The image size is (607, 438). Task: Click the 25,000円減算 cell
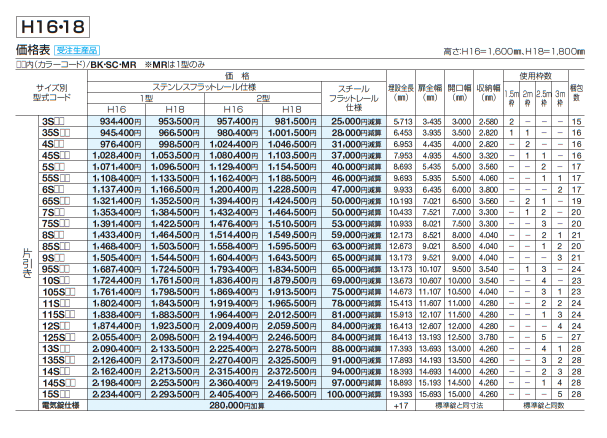coord(356,122)
